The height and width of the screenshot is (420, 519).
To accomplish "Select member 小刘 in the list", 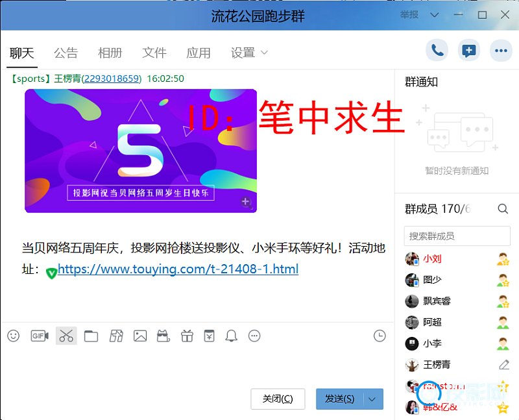I will pos(457,259).
